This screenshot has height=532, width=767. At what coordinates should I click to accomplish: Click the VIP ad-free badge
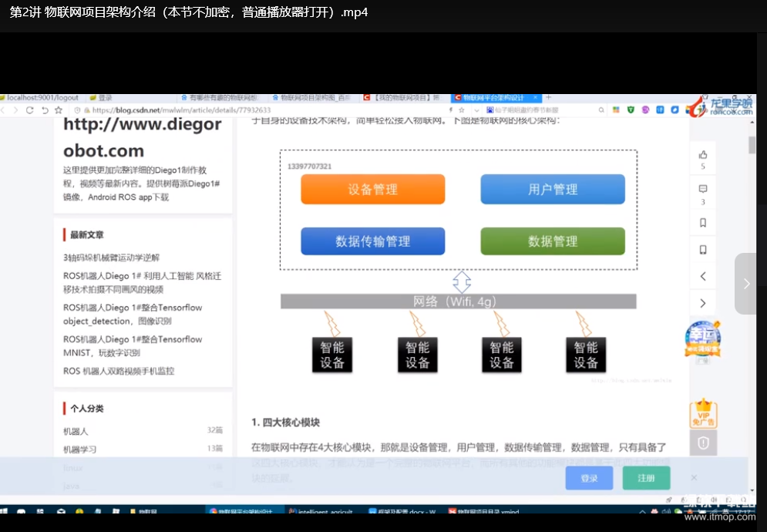[702, 413]
